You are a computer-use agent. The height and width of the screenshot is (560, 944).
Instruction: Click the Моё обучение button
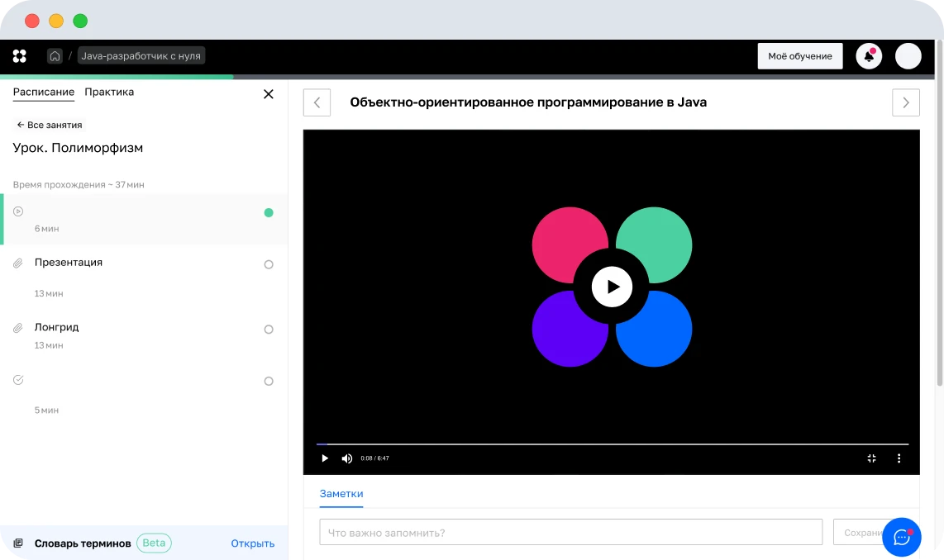pos(799,56)
